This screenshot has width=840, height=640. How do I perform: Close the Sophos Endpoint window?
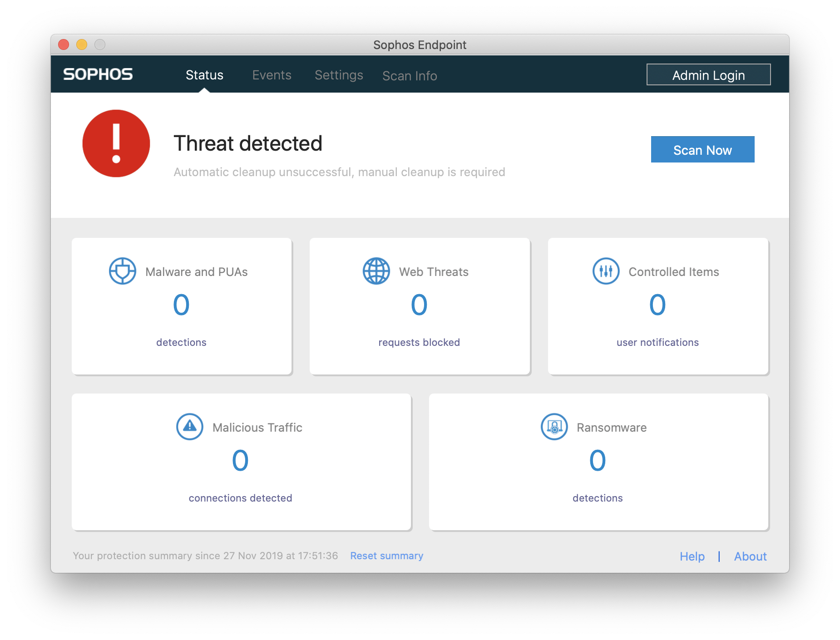coord(64,44)
